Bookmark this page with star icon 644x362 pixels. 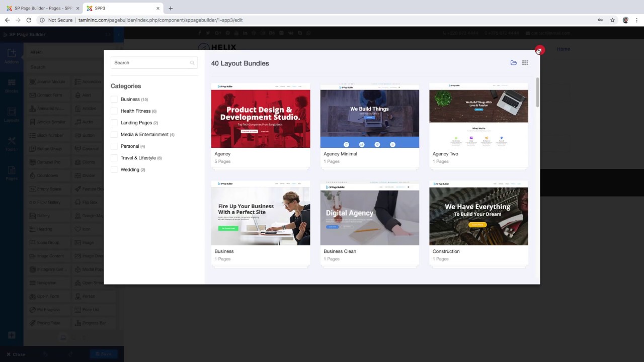pyautogui.click(x=612, y=20)
